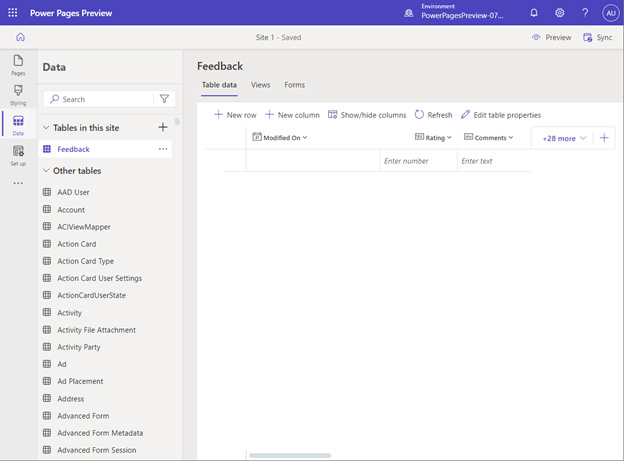Open notifications bell

tap(534, 13)
